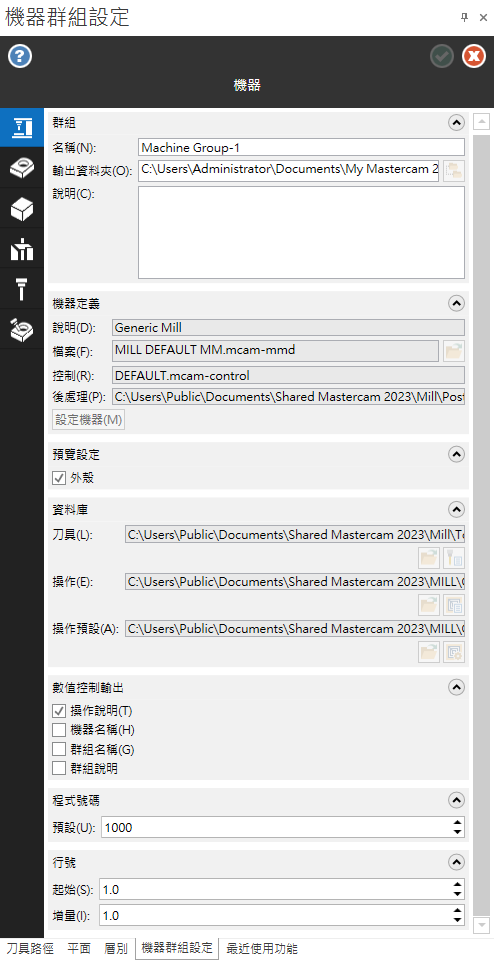Enable 機器名稱(H) checkbox
This screenshot has height=961, width=494.
click(59, 730)
